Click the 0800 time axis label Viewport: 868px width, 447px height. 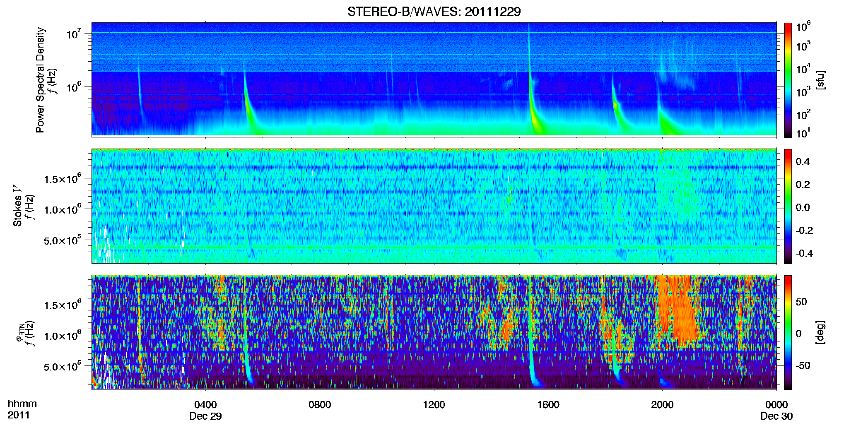tap(320, 404)
